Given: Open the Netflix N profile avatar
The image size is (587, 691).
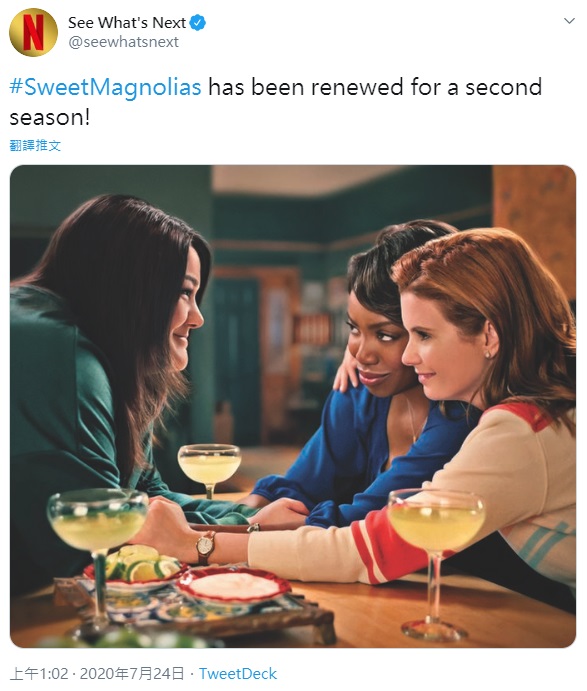Looking at the screenshot, I should (x=33, y=32).
